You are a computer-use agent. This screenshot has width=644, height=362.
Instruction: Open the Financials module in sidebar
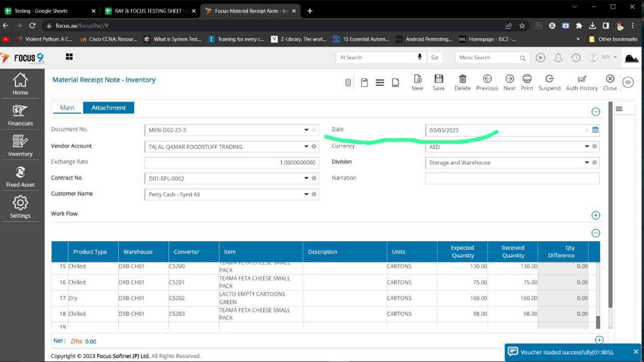(20, 115)
